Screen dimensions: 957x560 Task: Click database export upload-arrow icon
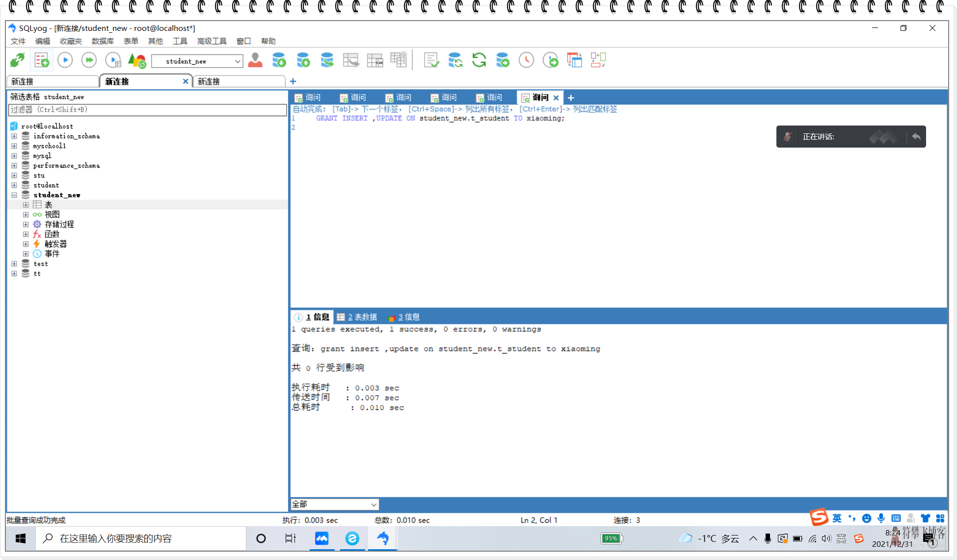click(303, 60)
